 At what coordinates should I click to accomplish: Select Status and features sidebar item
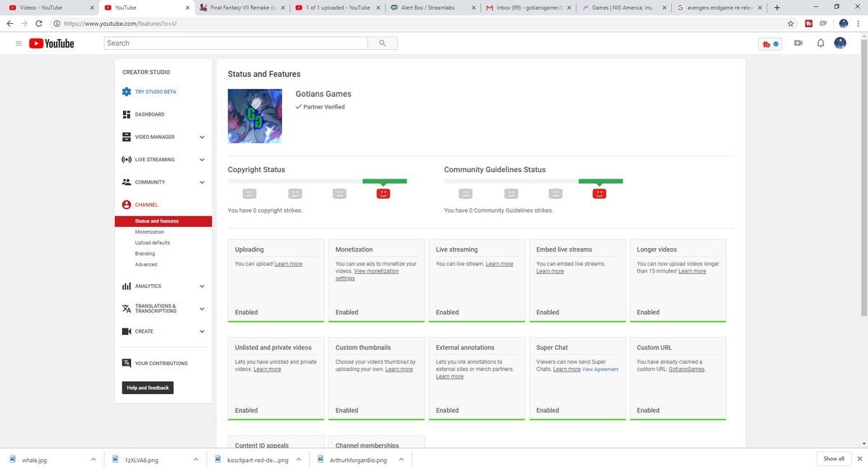tap(163, 221)
